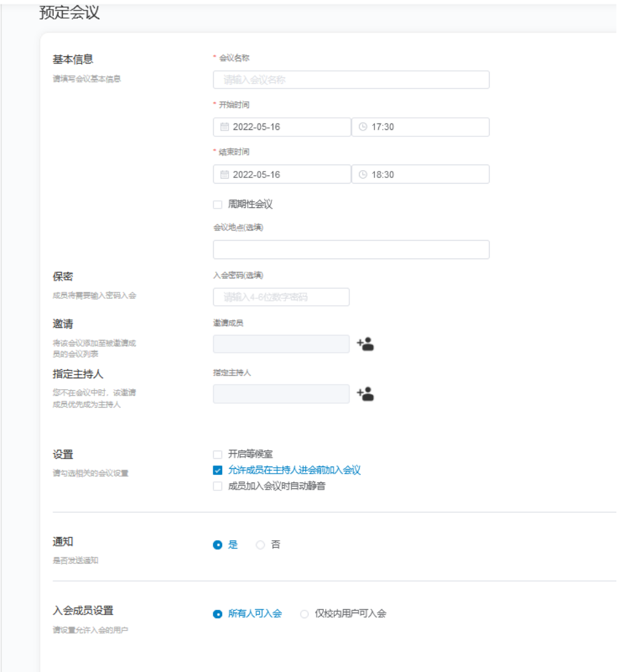Click clock icon in 结束时间 time field
This screenshot has width=617, height=672.
pyautogui.click(x=363, y=175)
